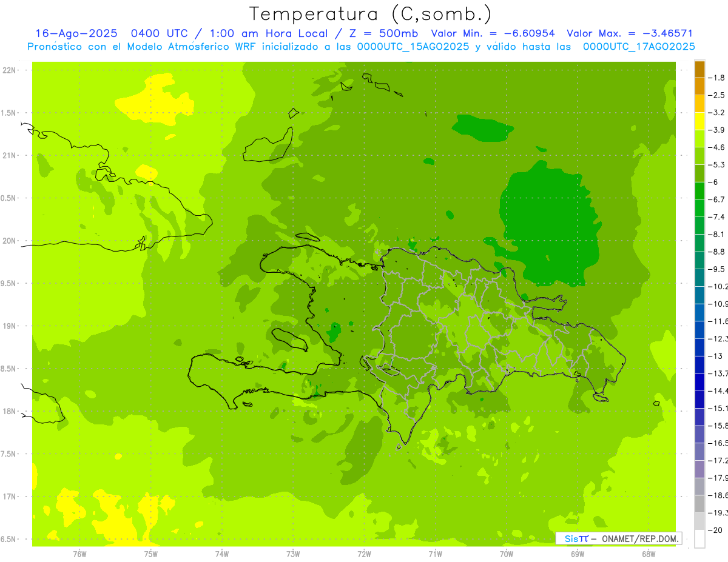Click the "73W" longitude label

click(x=293, y=554)
